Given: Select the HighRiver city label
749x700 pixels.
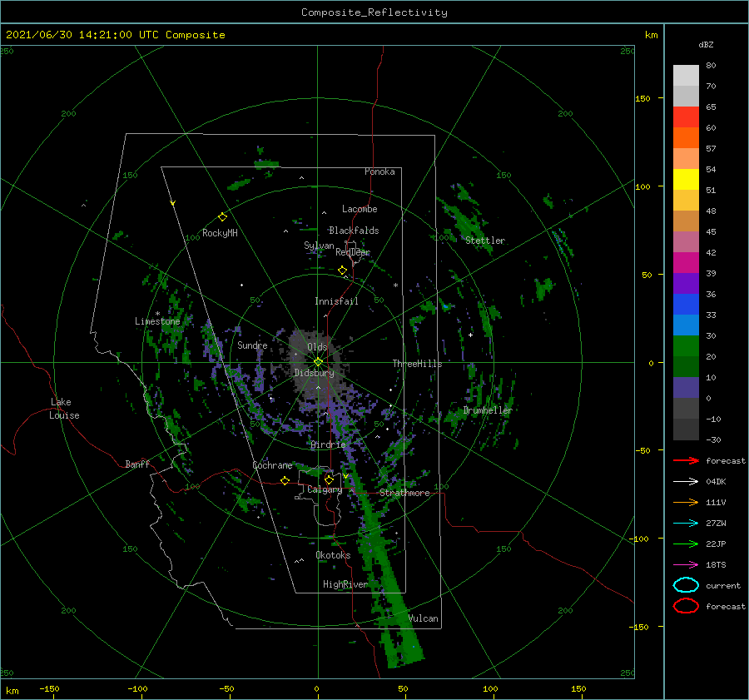Looking at the screenshot, I should 345,584.
